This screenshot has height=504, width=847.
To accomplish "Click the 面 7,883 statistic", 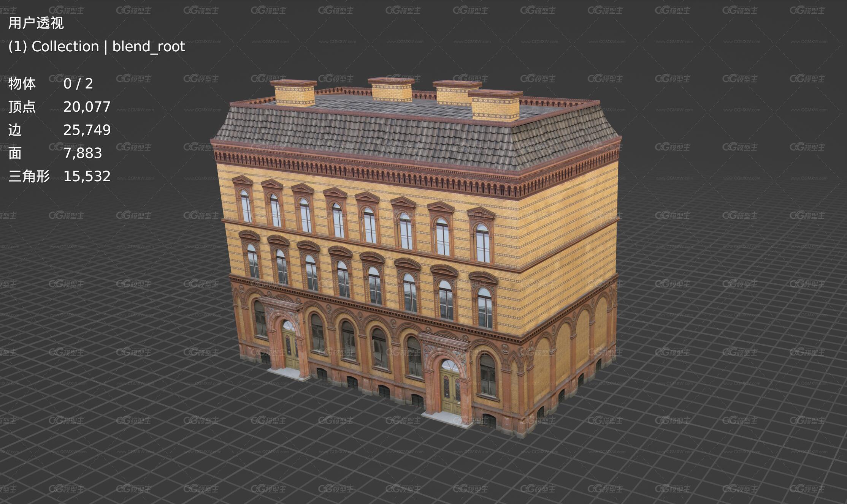I will coord(55,153).
